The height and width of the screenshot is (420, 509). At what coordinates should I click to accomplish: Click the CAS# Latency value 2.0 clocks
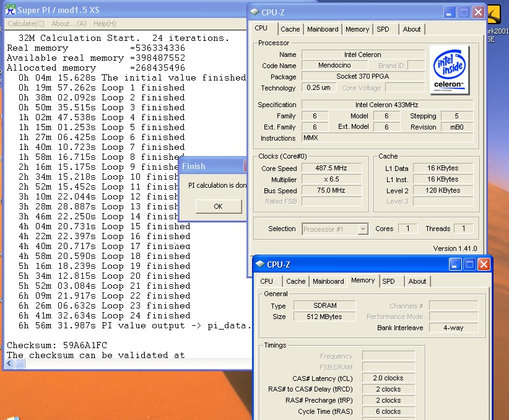pos(388,378)
